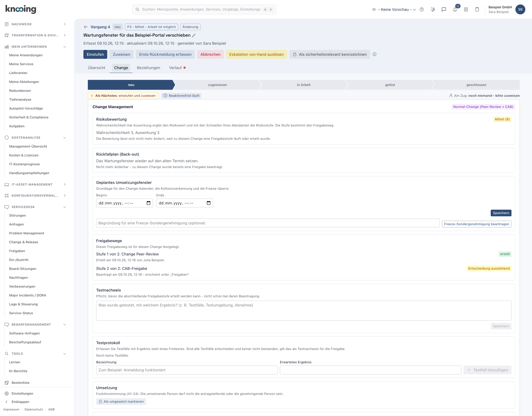532x416 pixels.
Task: Open the Verlauf tab
Action: (177, 68)
